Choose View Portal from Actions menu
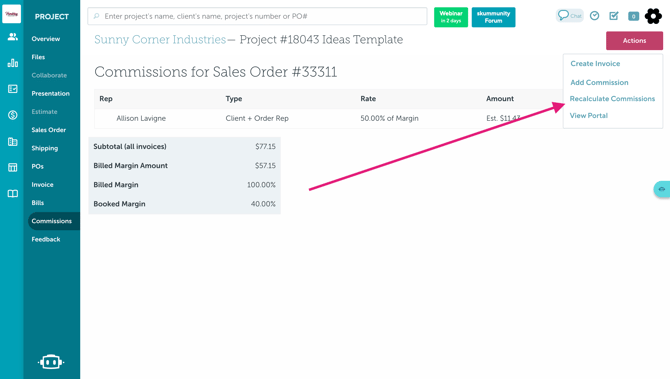 589,115
